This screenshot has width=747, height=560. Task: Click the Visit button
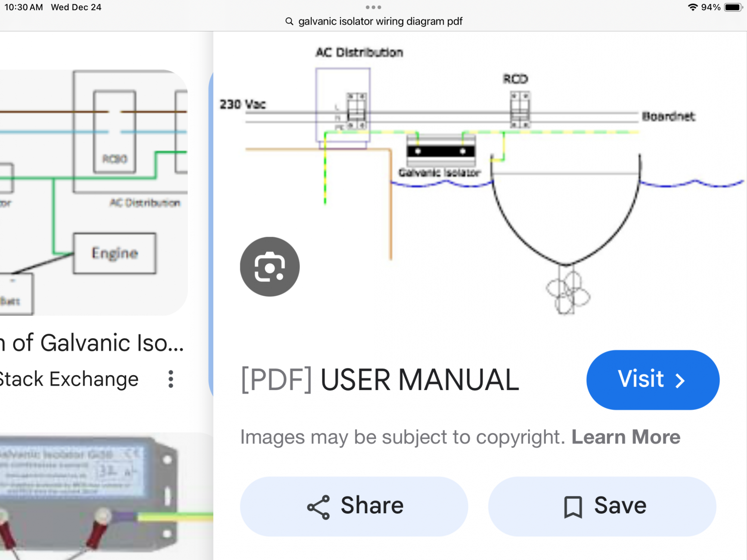click(x=653, y=380)
